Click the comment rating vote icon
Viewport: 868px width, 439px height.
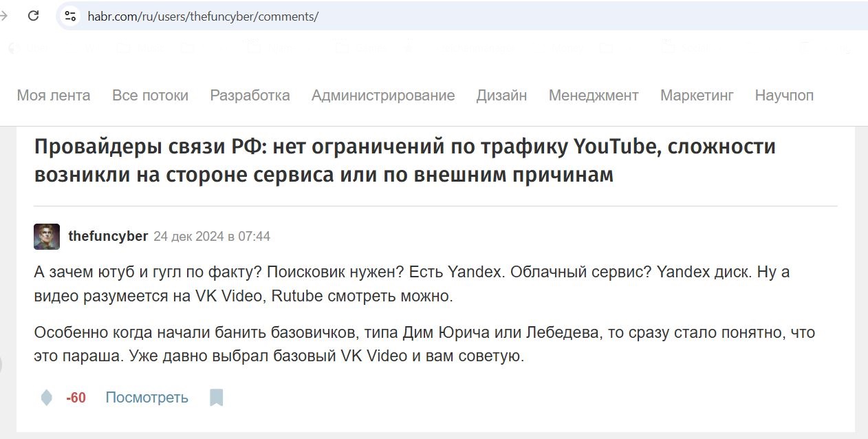click(46, 398)
